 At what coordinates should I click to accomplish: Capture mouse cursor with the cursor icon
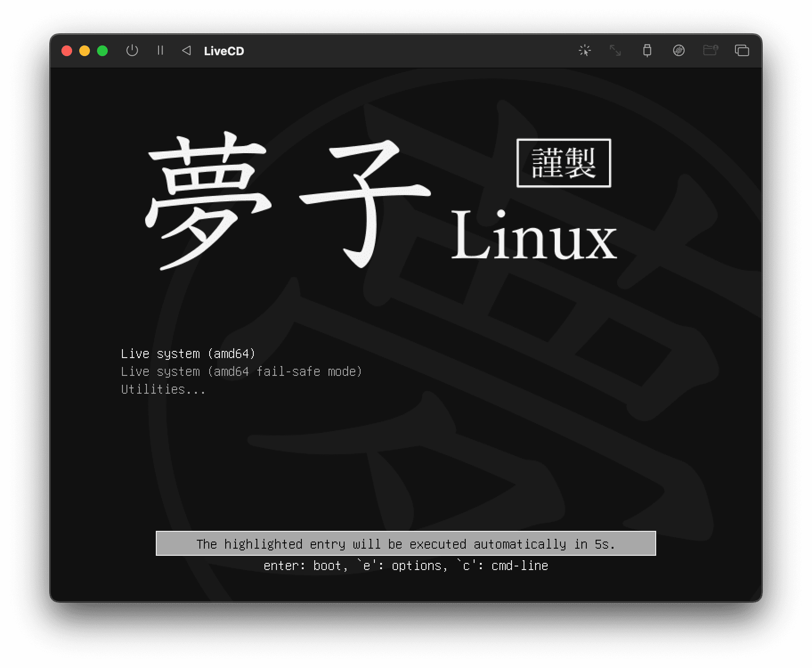tap(585, 50)
